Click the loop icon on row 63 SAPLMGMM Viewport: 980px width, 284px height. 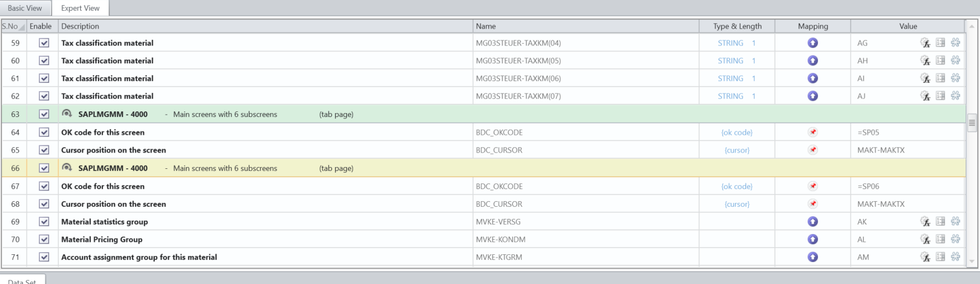pyautogui.click(x=67, y=114)
